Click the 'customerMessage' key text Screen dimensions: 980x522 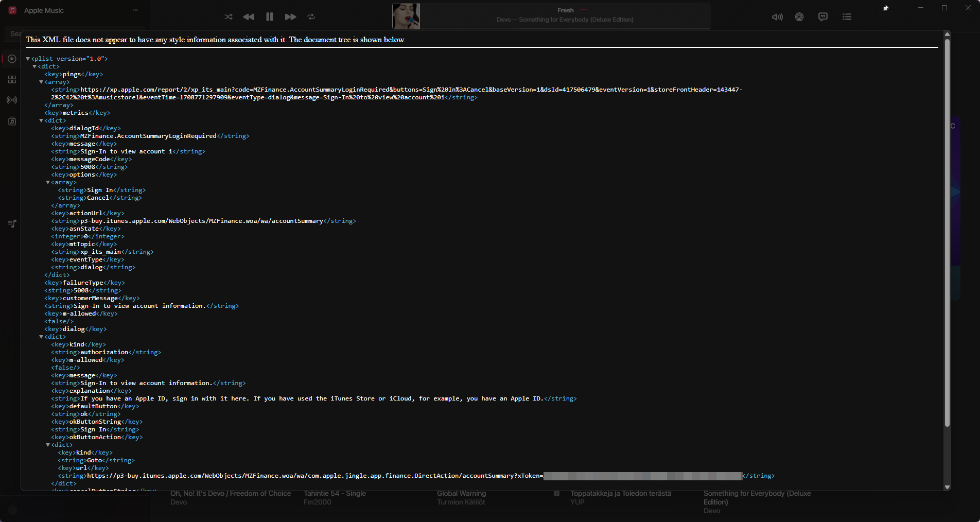pyautogui.click(x=90, y=298)
